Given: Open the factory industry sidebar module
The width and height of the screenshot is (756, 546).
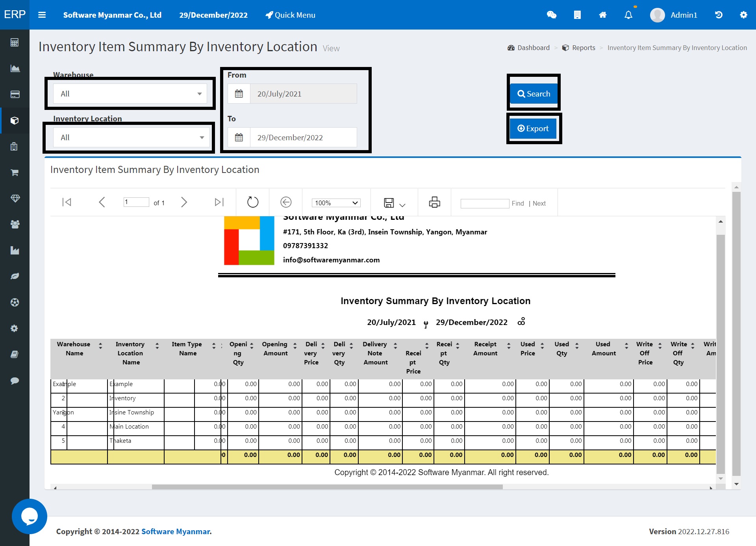Looking at the screenshot, I should (x=15, y=251).
